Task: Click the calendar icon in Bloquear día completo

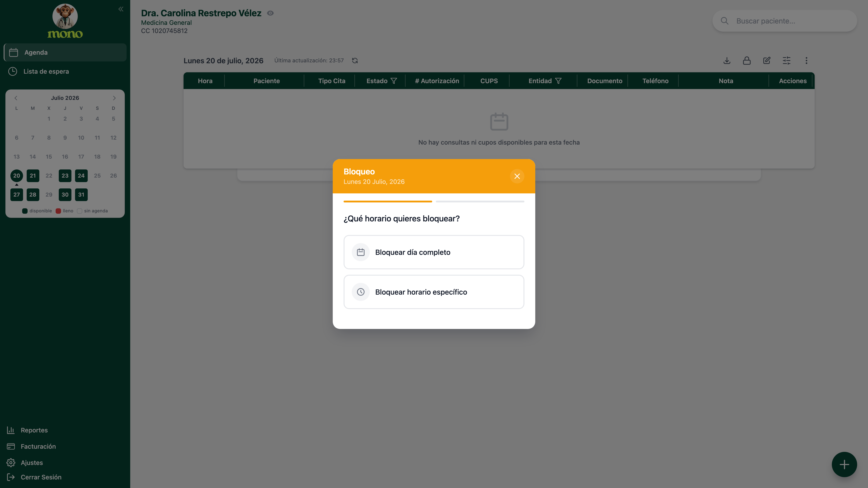Action: 361,252
